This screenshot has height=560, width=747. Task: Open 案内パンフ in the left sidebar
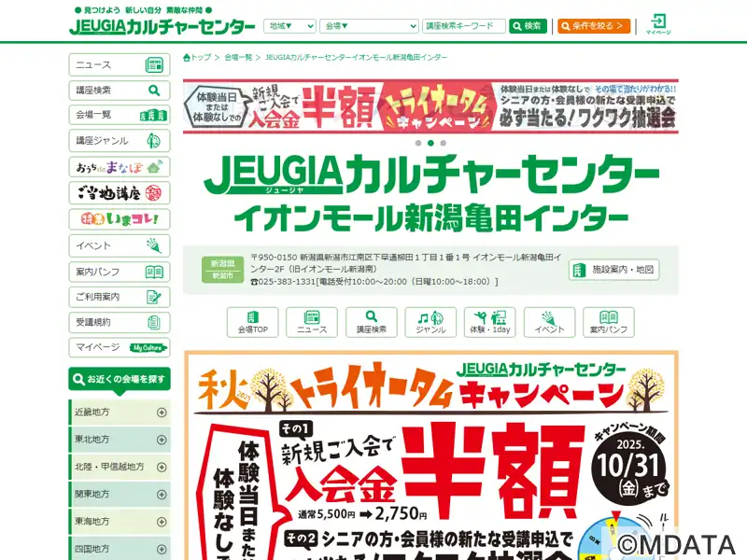point(120,272)
